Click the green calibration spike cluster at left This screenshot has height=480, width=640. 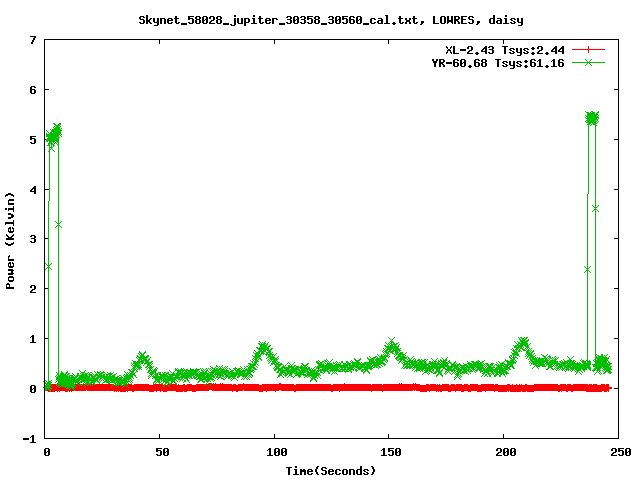tap(53, 135)
